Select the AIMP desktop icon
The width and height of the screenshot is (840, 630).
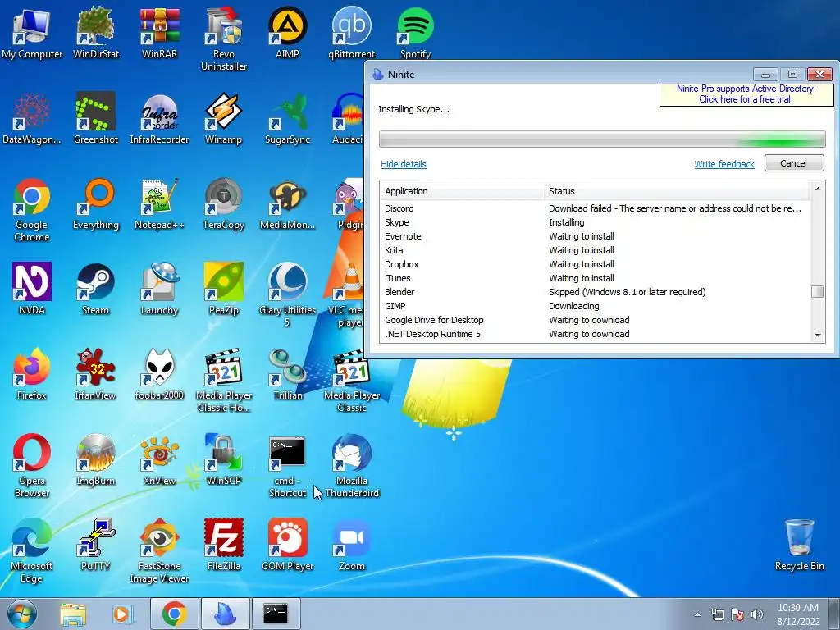coord(287,32)
